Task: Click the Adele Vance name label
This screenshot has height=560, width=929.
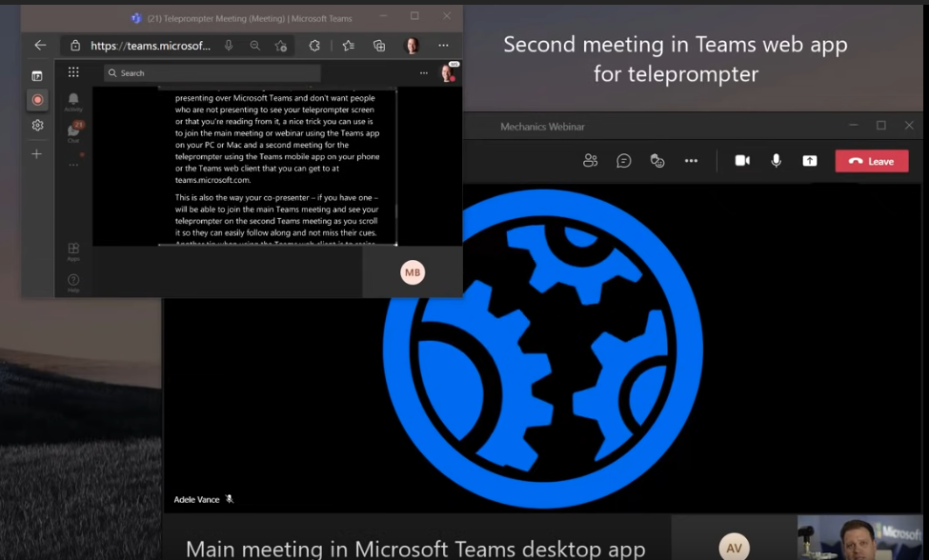Action: pos(196,500)
